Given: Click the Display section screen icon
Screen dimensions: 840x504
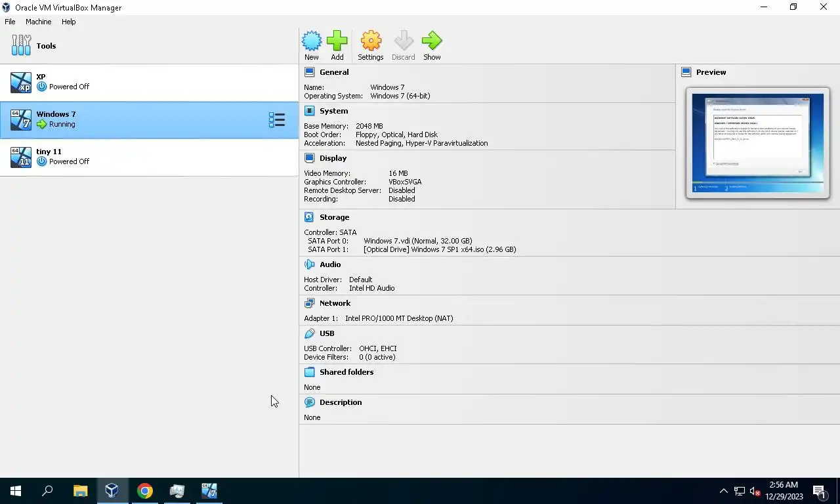Looking at the screenshot, I should tap(310, 158).
